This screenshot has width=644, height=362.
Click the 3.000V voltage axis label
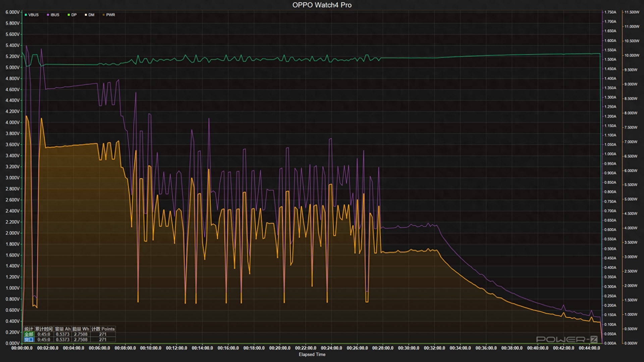click(x=12, y=178)
